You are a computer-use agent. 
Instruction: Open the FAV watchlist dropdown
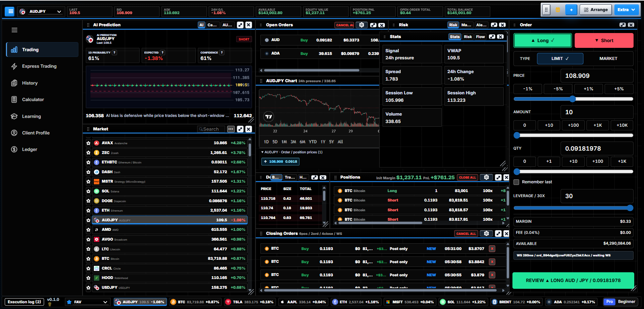point(87,302)
